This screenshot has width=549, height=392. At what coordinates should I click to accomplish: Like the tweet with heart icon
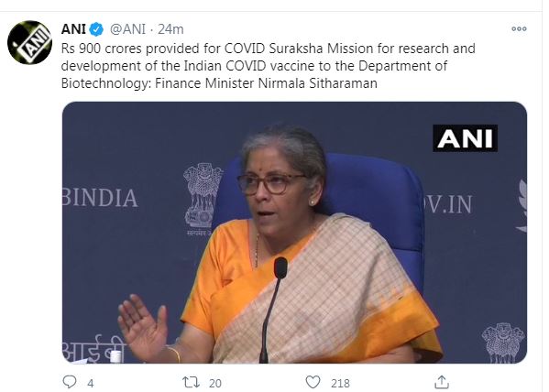tap(313, 382)
